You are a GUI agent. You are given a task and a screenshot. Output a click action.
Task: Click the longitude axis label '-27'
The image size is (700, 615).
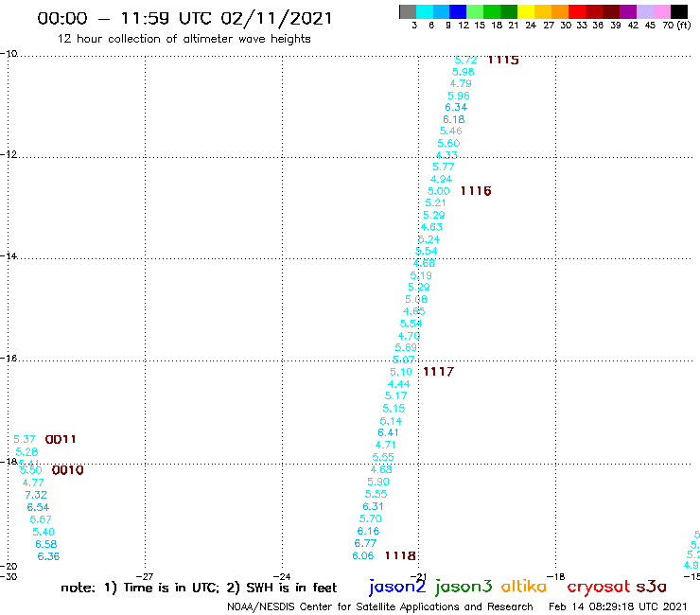(145, 576)
